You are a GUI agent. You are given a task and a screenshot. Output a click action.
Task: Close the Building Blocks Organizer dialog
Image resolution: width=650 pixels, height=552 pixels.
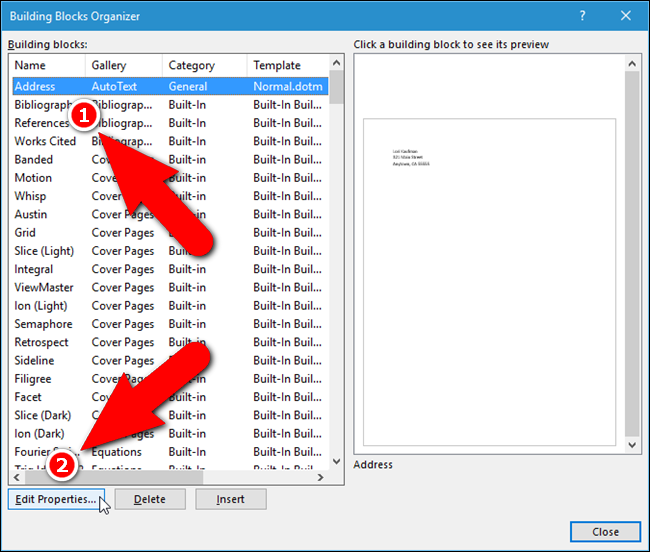click(626, 16)
